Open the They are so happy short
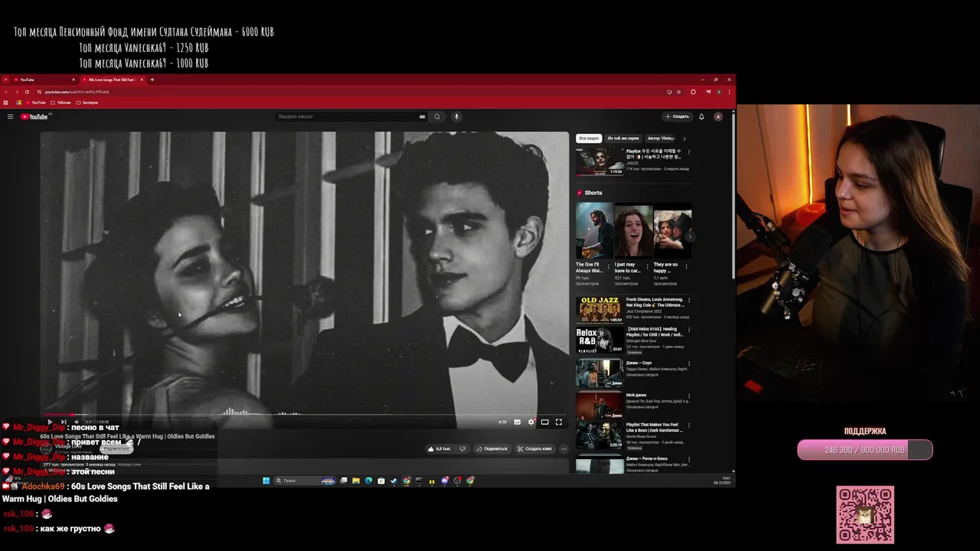 click(672, 231)
